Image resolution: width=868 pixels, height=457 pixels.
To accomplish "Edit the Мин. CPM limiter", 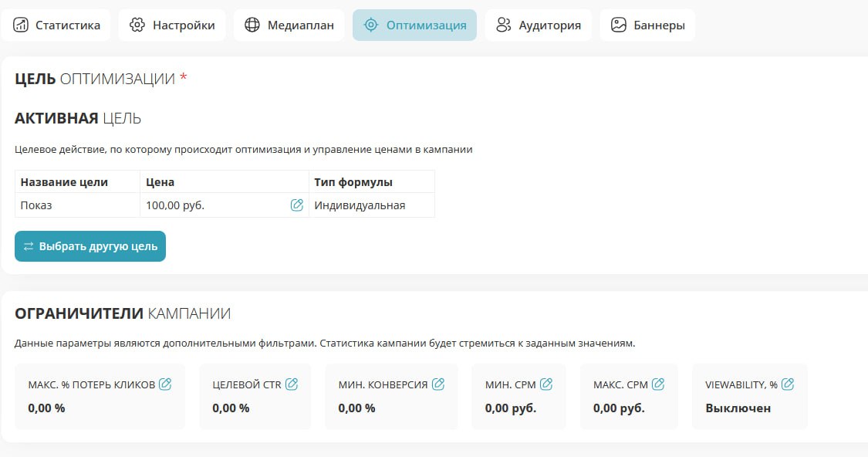I will pyautogui.click(x=545, y=384).
